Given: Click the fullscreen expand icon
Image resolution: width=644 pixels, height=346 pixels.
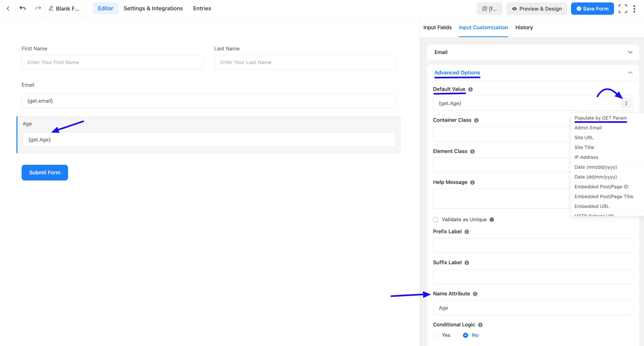Looking at the screenshot, I should [x=623, y=9].
